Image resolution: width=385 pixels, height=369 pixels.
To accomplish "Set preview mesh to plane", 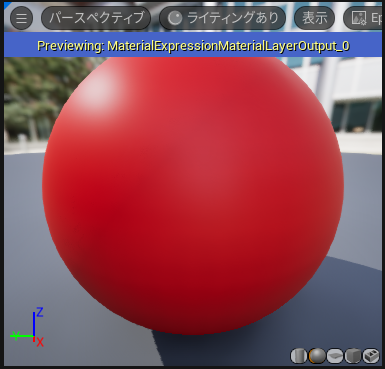I will pos(335,356).
